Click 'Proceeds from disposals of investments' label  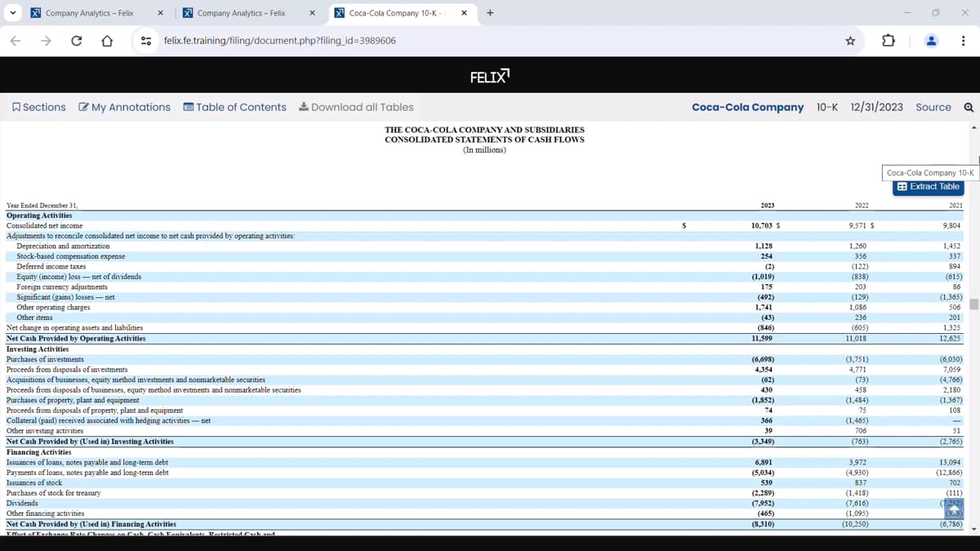tap(67, 370)
